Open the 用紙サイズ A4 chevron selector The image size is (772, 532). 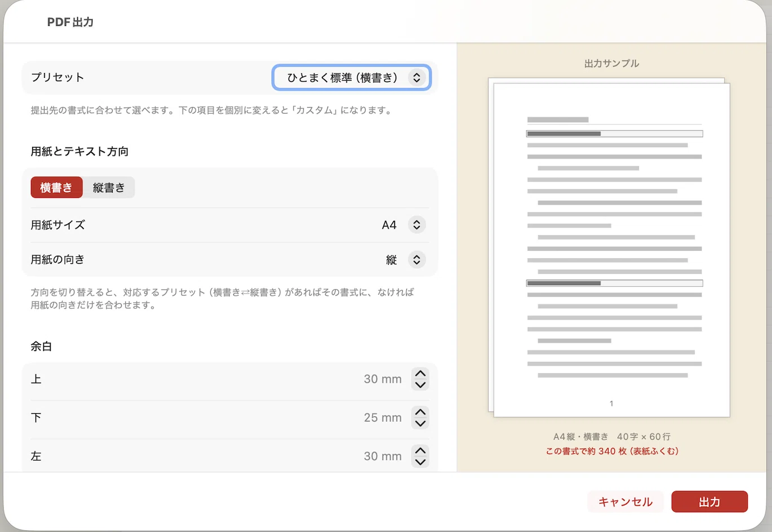(416, 225)
